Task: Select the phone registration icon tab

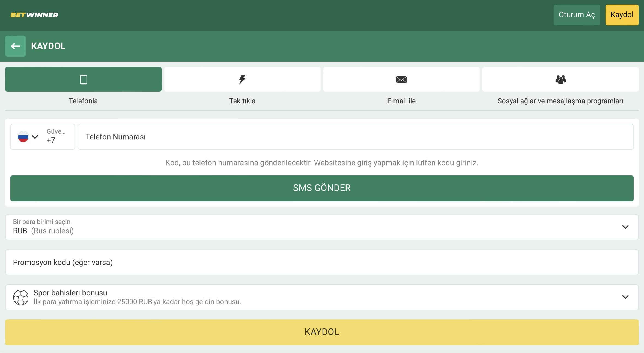Action: [x=83, y=79]
